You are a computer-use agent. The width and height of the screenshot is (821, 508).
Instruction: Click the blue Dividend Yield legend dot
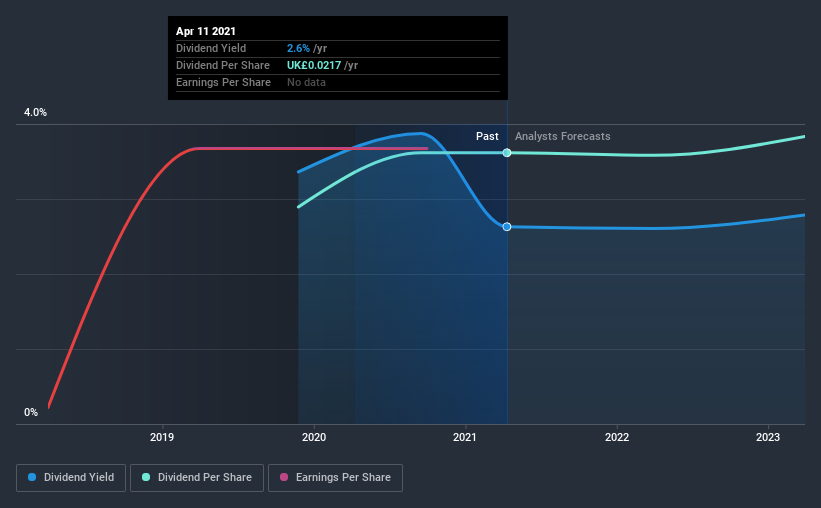pyautogui.click(x=32, y=477)
